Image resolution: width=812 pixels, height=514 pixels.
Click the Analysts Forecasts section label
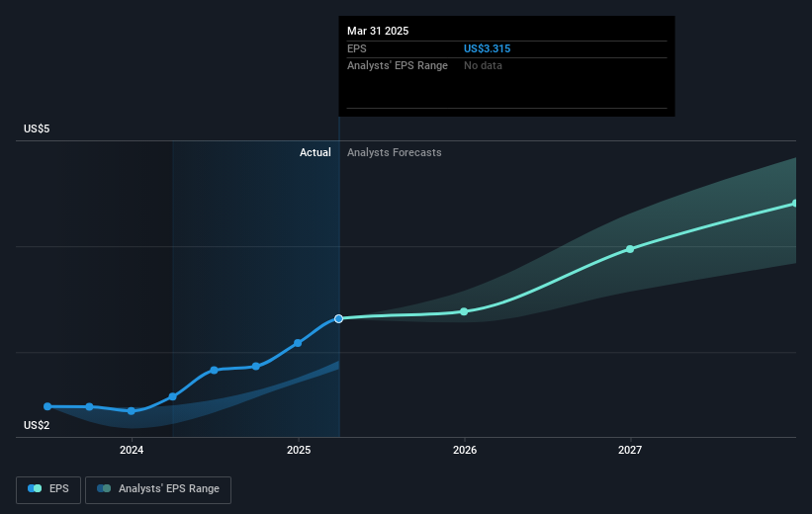(x=394, y=152)
